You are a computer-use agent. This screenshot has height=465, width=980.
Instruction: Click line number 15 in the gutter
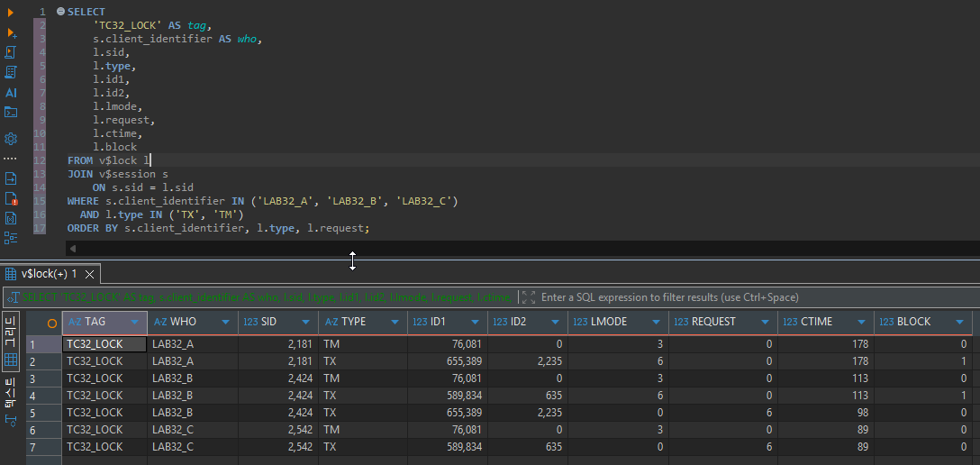(x=40, y=201)
